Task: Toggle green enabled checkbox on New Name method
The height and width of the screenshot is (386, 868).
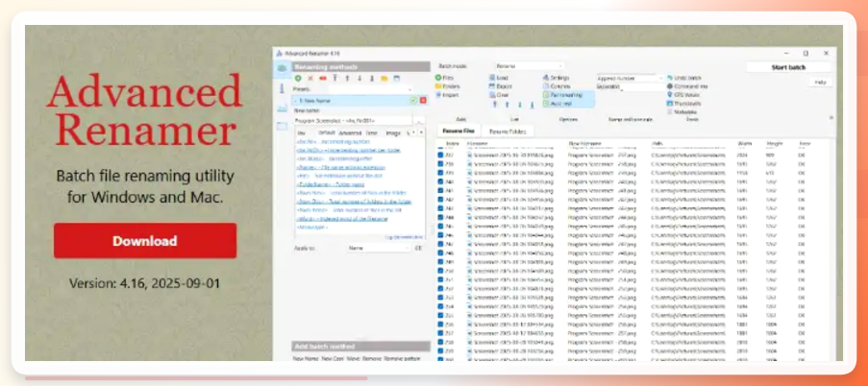Action: pyautogui.click(x=413, y=100)
